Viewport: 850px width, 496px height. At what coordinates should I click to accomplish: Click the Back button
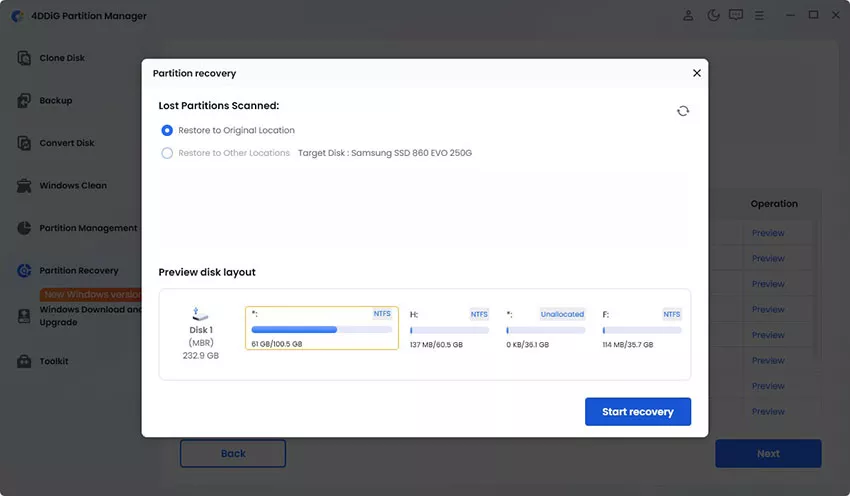coord(233,454)
